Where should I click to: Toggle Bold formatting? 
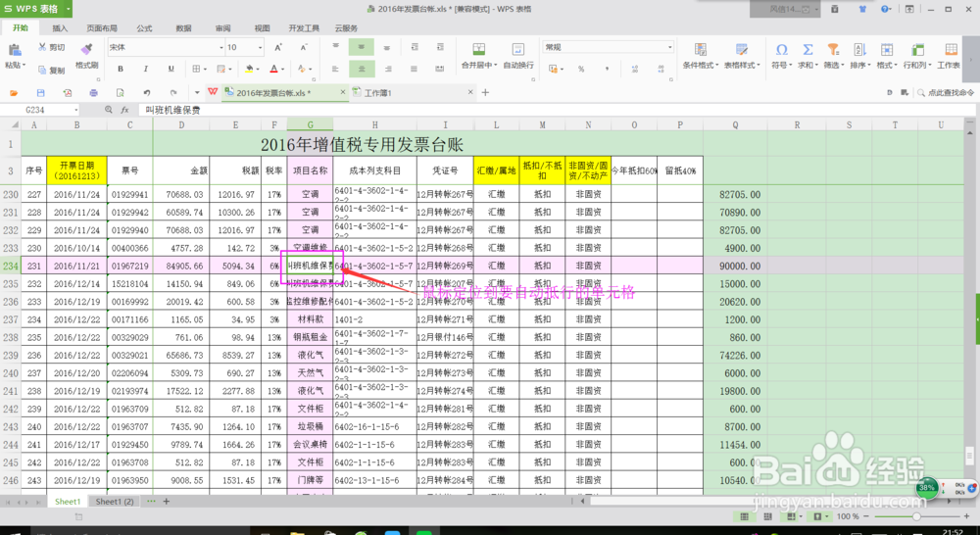(x=121, y=69)
